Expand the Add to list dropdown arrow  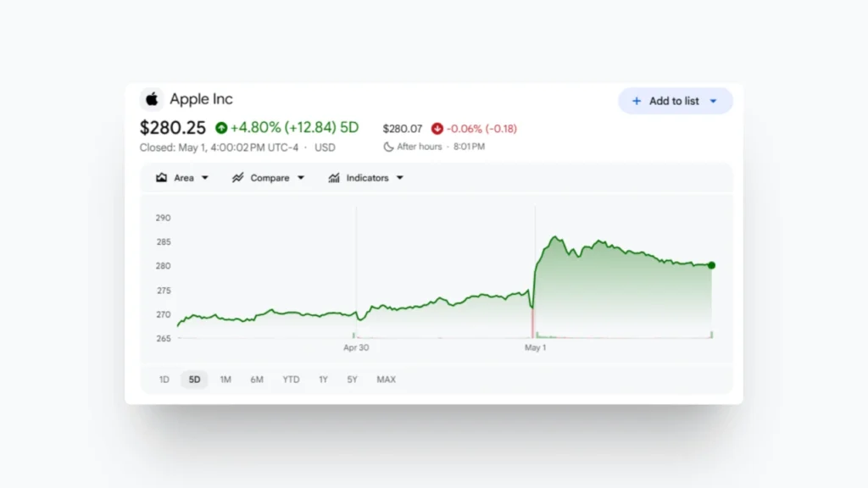713,102
